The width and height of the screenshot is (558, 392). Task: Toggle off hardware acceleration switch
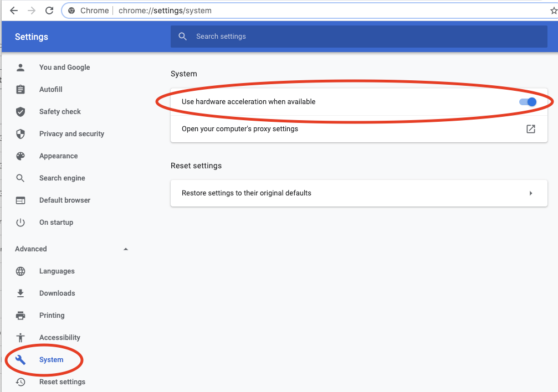(528, 102)
